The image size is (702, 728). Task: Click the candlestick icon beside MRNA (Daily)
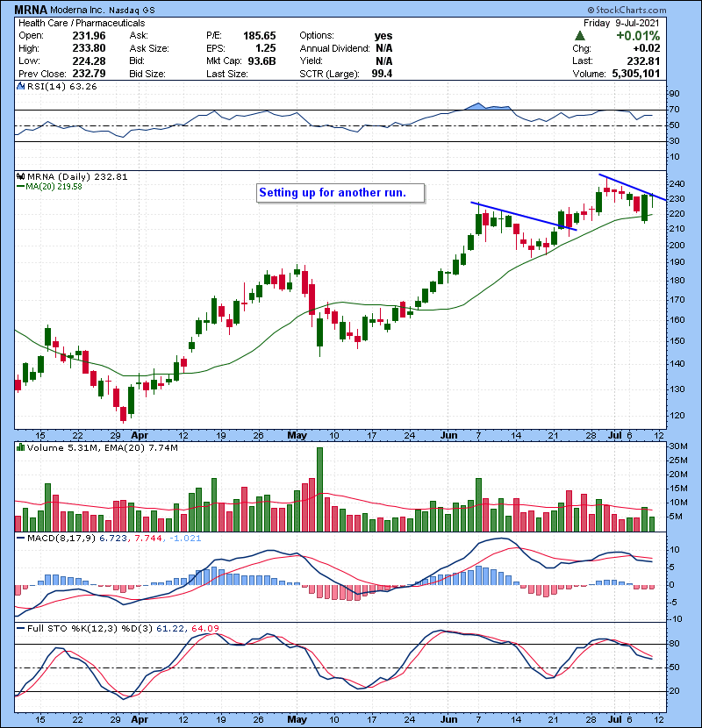20,176
